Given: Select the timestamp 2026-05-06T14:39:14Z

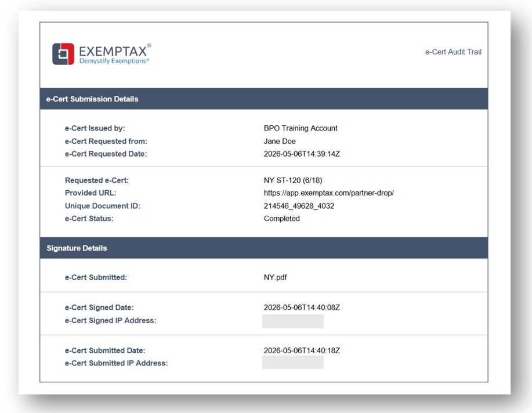Looking at the screenshot, I should [302, 154].
